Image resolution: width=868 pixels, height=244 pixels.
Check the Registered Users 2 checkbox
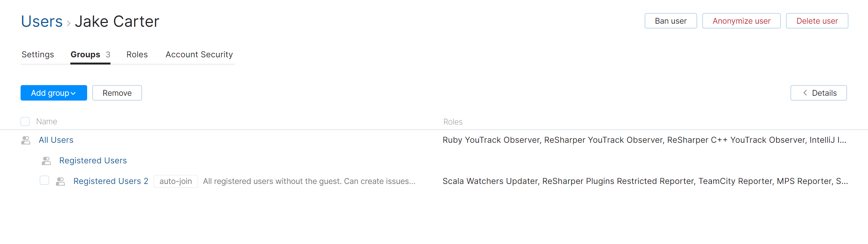[45, 181]
